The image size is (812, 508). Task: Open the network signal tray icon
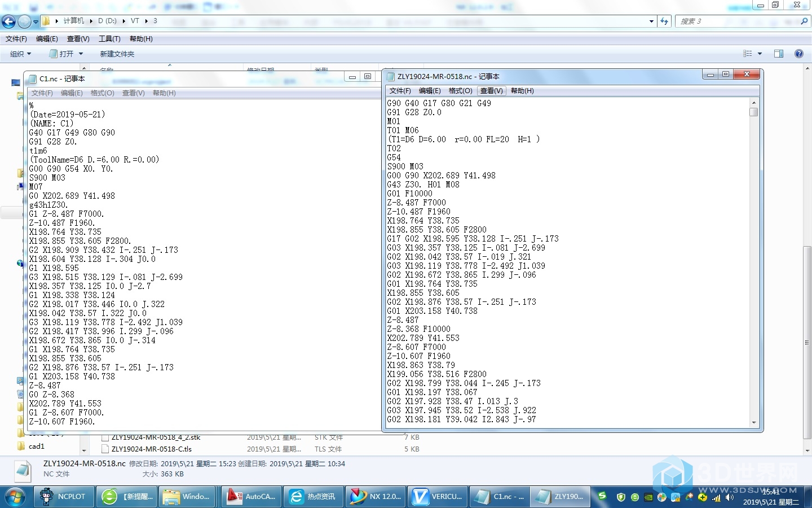pyautogui.click(x=716, y=497)
